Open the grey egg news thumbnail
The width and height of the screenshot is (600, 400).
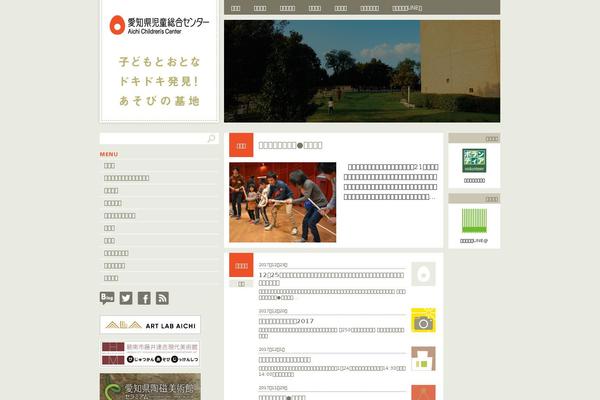tap(423, 274)
